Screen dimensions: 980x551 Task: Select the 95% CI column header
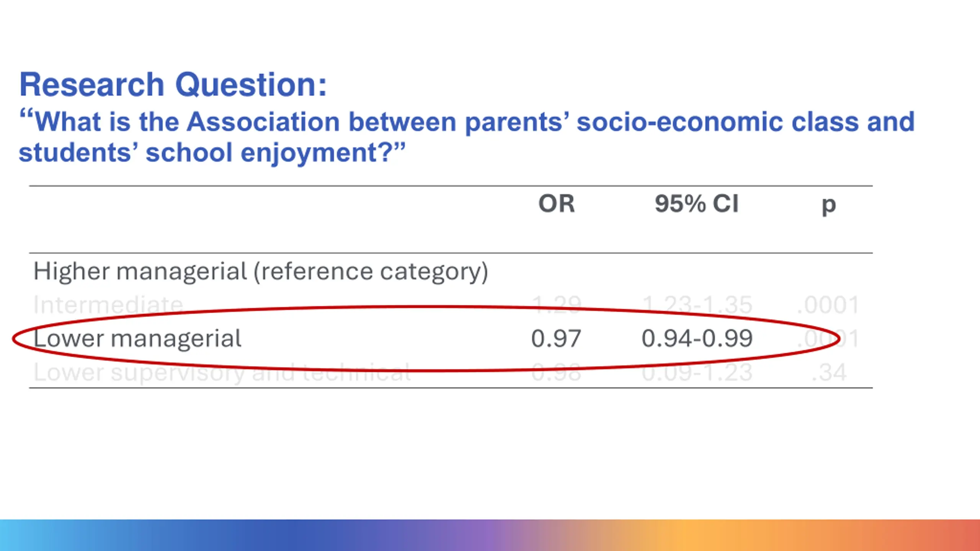696,204
